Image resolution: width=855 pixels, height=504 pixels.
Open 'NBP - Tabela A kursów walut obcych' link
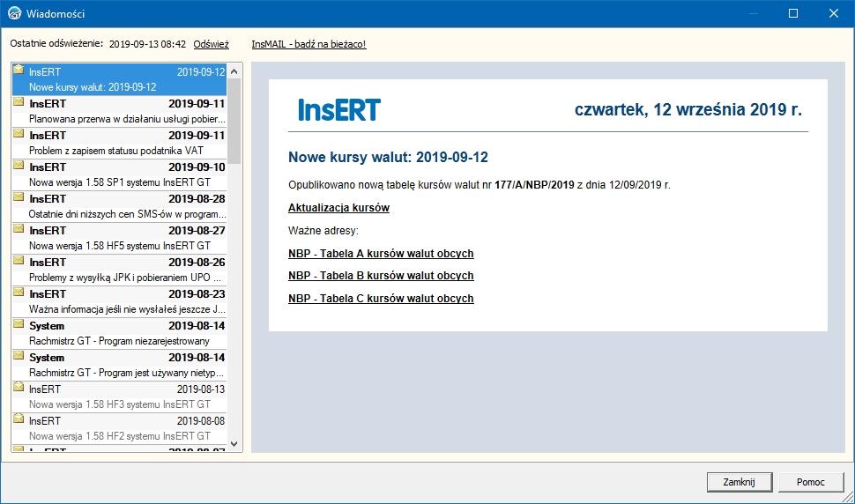pos(381,254)
